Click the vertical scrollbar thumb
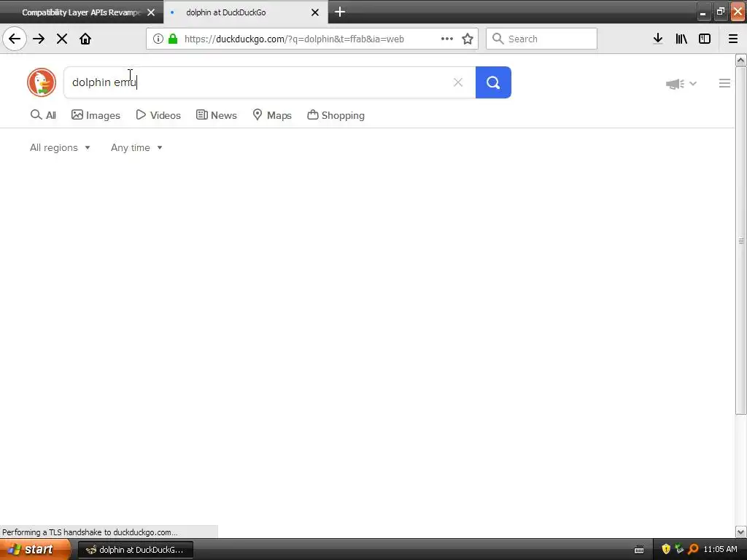 coord(740,241)
